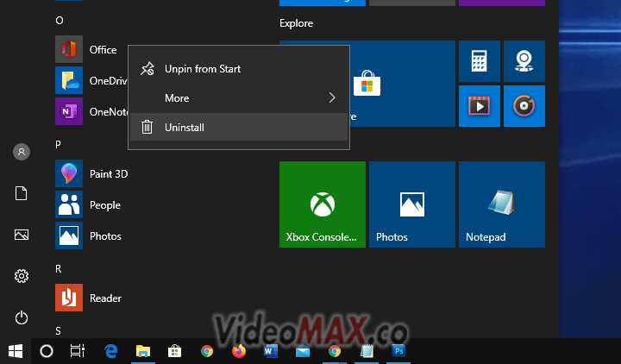Launch Microsoft Edge from taskbar
The height and width of the screenshot is (364, 621).
pos(111,351)
